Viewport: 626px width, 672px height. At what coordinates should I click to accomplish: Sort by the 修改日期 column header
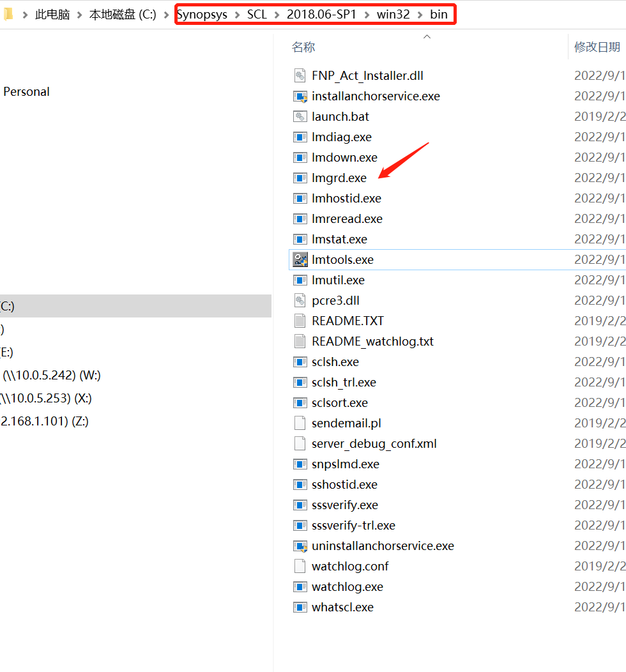click(x=597, y=47)
